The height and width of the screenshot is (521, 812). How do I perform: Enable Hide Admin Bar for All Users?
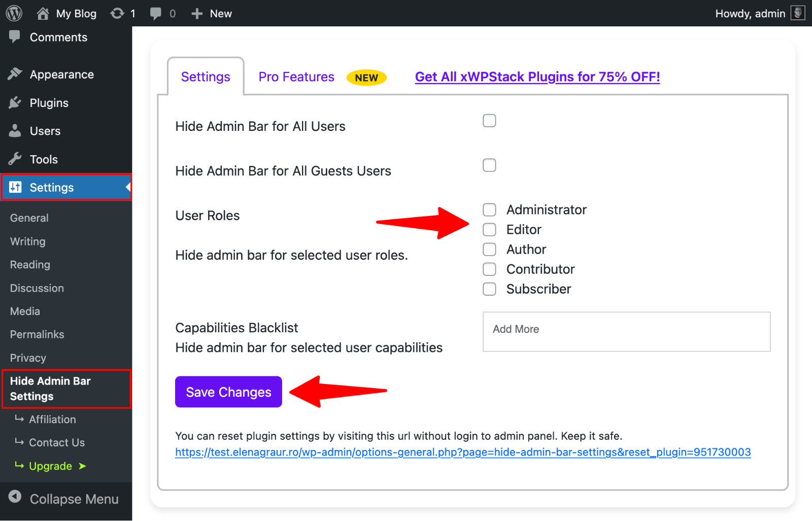point(489,121)
